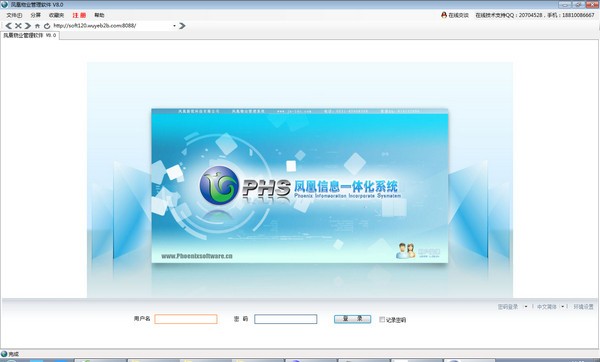Click the www.Phoenixsoftware.cn banner text
Viewport: 600px width, 362px height.
coord(197,256)
